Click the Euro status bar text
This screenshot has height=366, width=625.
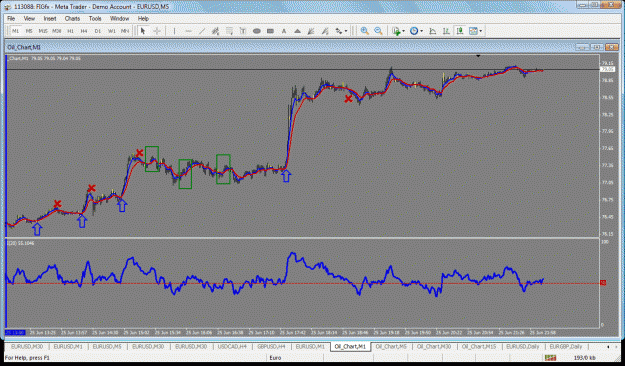275,358
